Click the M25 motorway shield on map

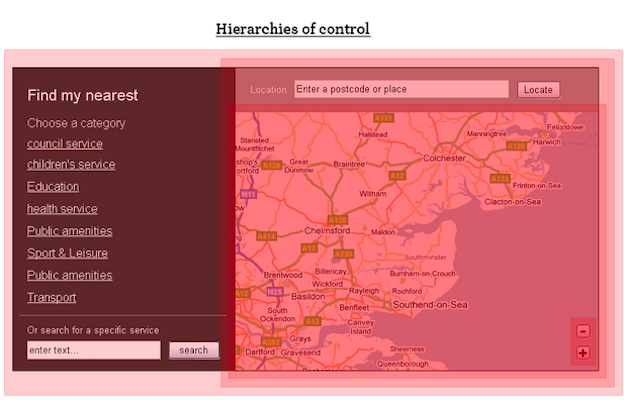[x=274, y=291]
